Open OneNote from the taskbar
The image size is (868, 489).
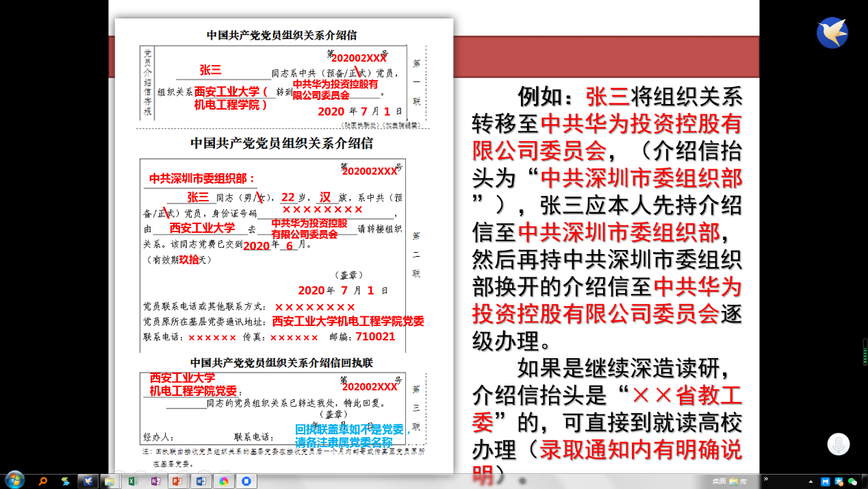coord(155,481)
